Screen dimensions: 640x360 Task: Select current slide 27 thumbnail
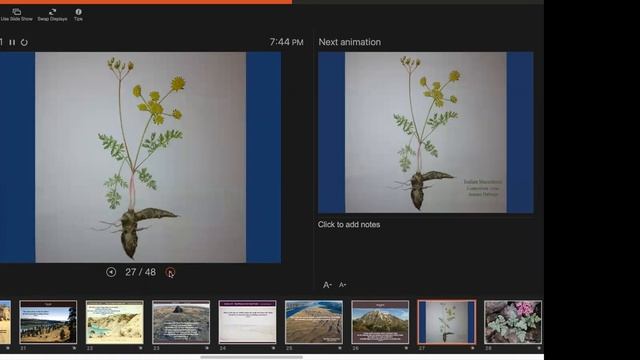pos(447,322)
